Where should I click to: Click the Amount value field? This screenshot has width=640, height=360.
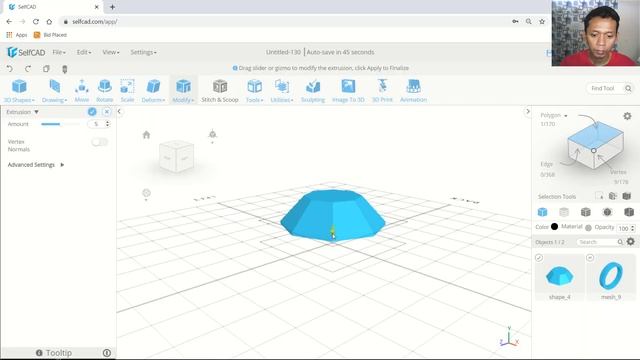96,124
